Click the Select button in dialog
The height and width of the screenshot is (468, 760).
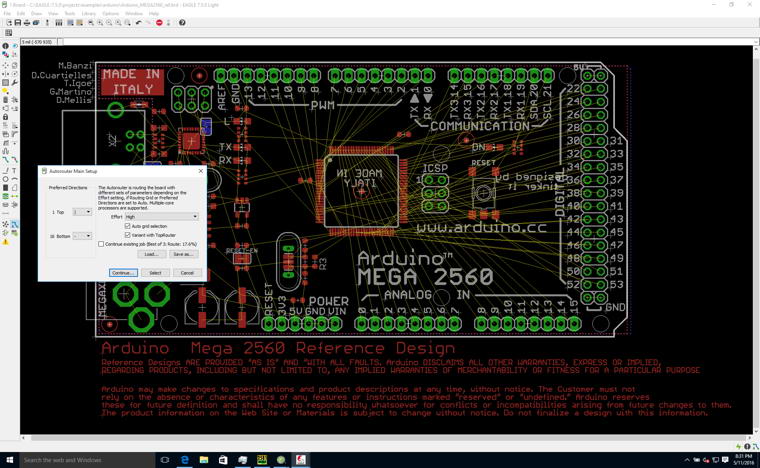click(155, 273)
